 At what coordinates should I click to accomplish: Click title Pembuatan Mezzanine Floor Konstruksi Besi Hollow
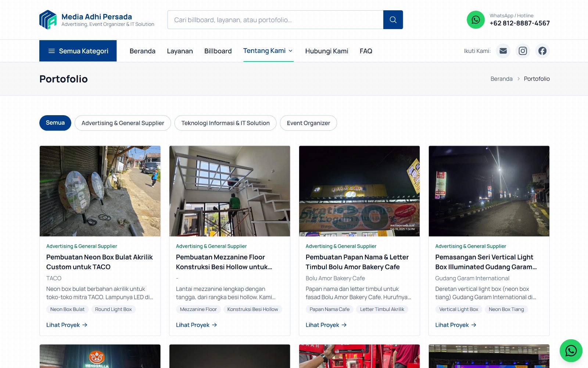tap(224, 262)
